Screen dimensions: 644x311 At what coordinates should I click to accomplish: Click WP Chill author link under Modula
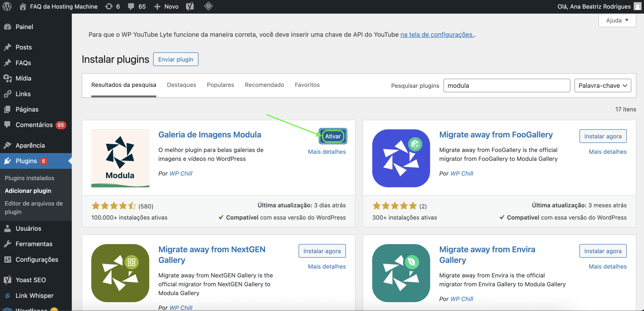click(181, 174)
